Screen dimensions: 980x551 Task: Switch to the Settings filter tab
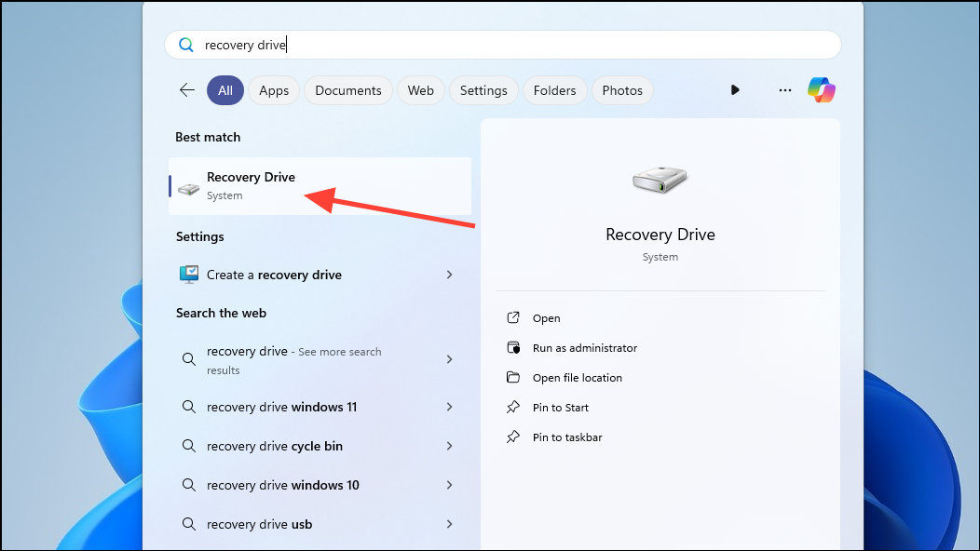point(483,90)
